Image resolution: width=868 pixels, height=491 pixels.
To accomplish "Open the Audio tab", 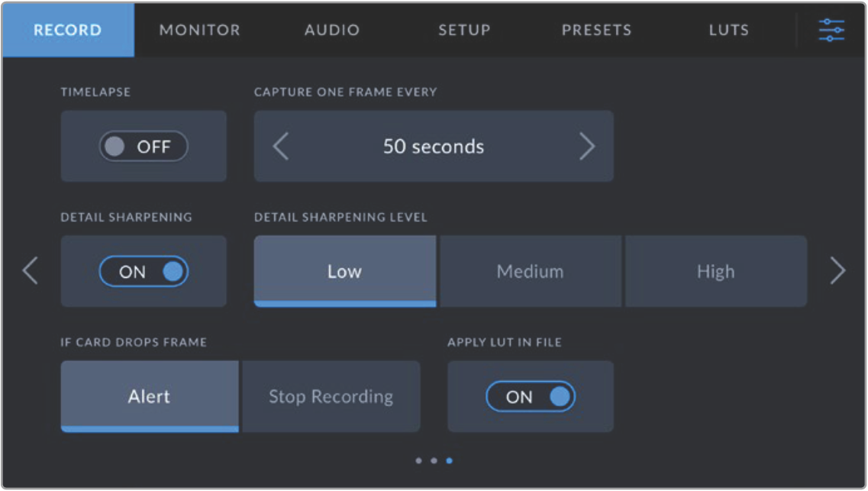I will pyautogui.click(x=332, y=31).
